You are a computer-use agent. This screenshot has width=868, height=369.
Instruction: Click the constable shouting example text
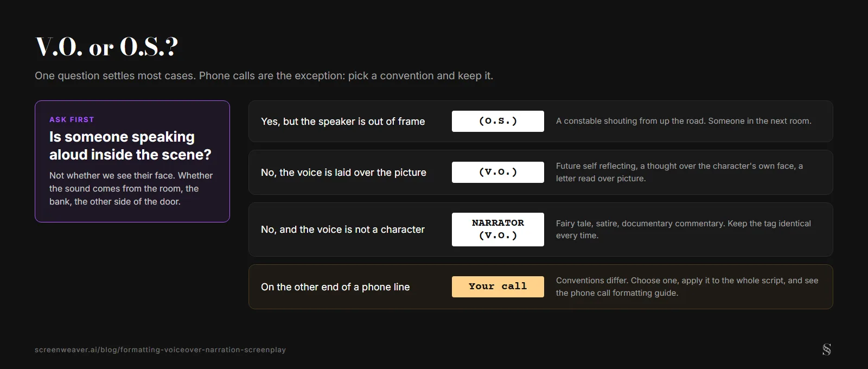click(x=684, y=121)
